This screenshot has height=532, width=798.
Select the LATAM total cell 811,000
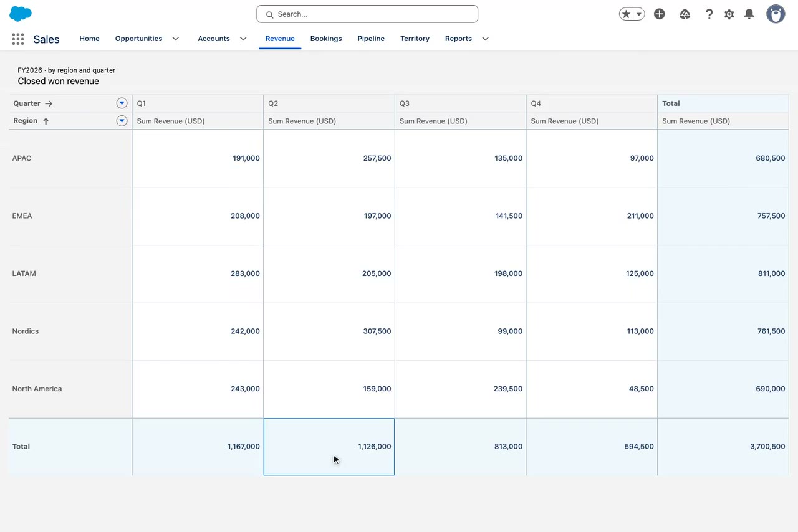click(x=723, y=273)
